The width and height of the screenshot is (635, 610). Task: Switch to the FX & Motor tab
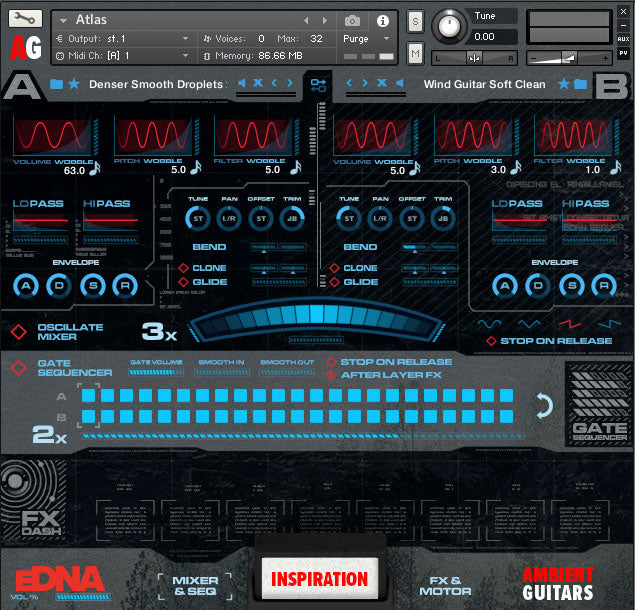click(x=444, y=585)
